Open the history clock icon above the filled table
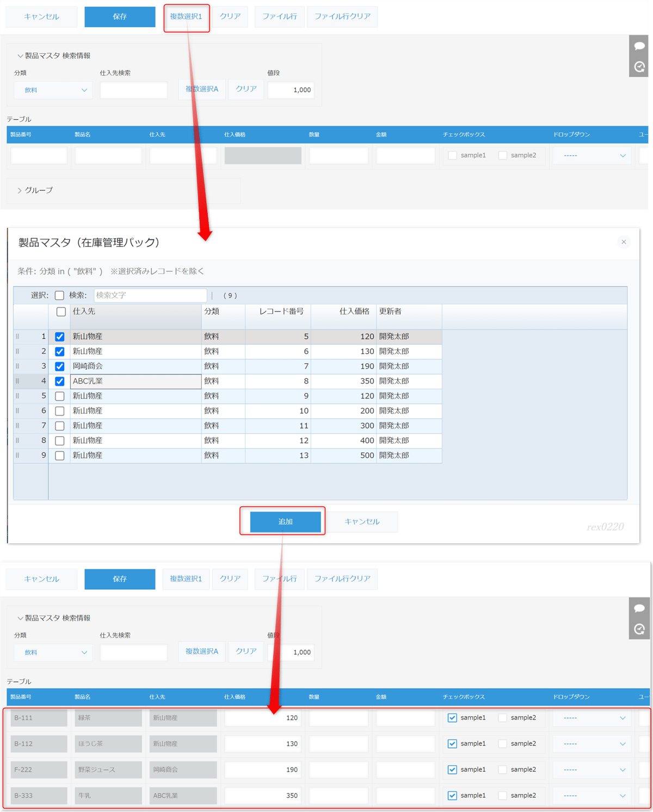The height and width of the screenshot is (812, 653). (639, 629)
